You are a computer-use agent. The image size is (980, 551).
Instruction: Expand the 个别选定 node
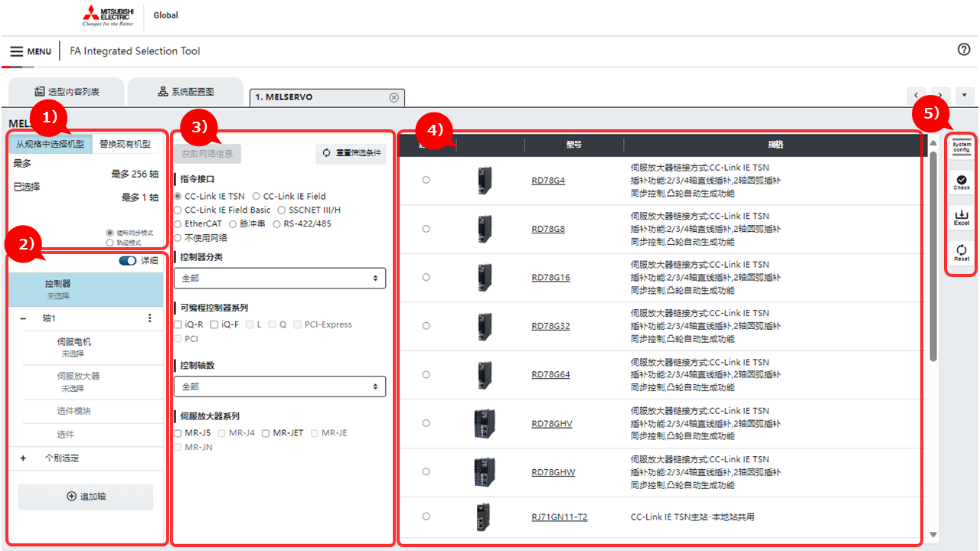(x=23, y=458)
